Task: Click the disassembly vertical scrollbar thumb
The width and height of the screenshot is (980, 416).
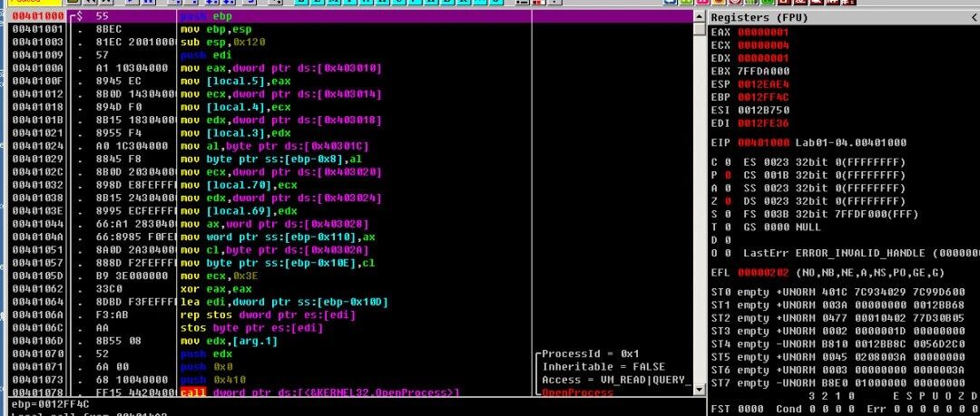Action: 700,29
